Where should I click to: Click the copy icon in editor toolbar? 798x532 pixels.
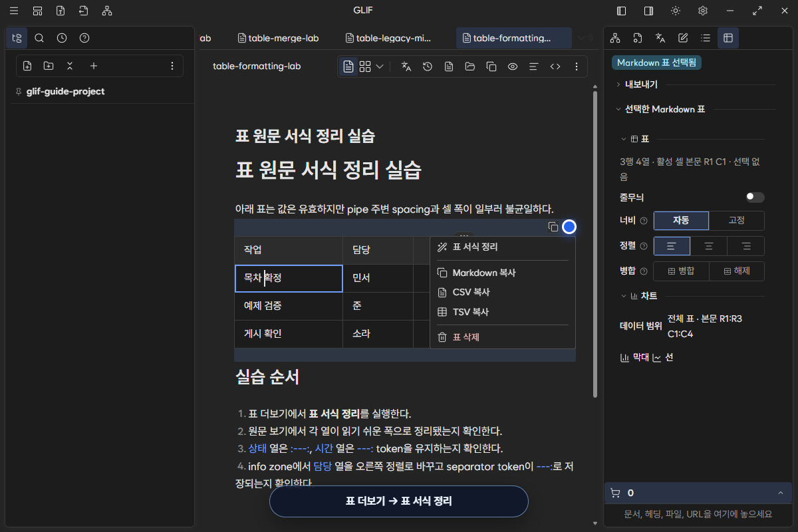pyautogui.click(x=491, y=66)
